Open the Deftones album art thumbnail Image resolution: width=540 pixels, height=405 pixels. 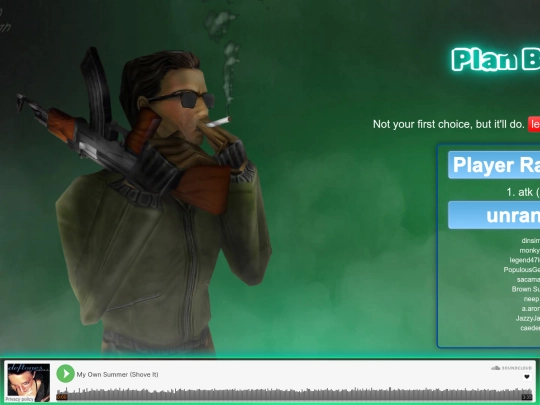(x=29, y=382)
